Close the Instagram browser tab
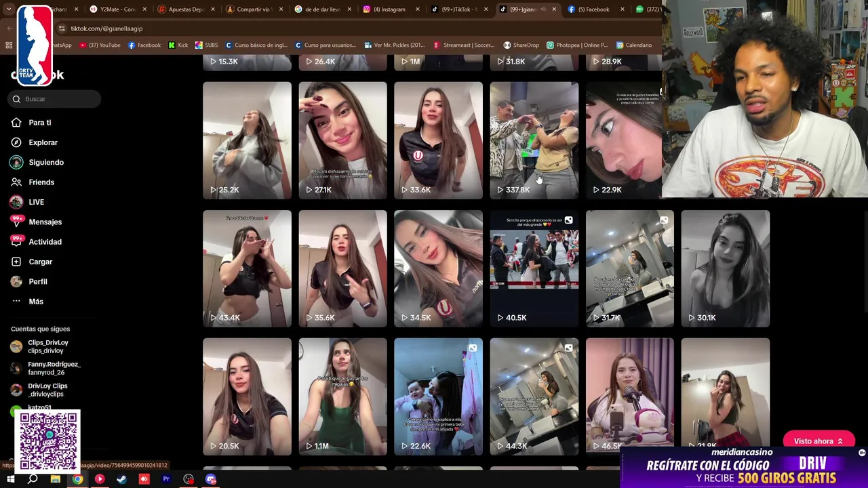The image size is (868, 488). point(416,9)
